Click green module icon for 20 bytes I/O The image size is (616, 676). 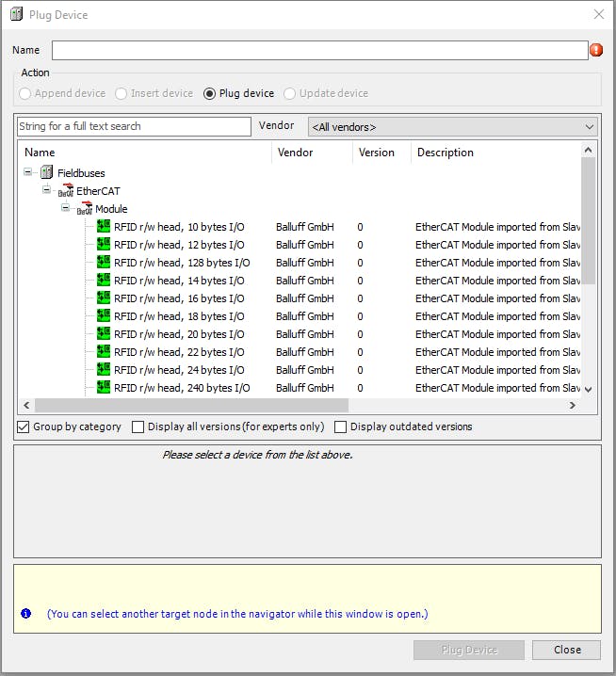[x=104, y=333]
